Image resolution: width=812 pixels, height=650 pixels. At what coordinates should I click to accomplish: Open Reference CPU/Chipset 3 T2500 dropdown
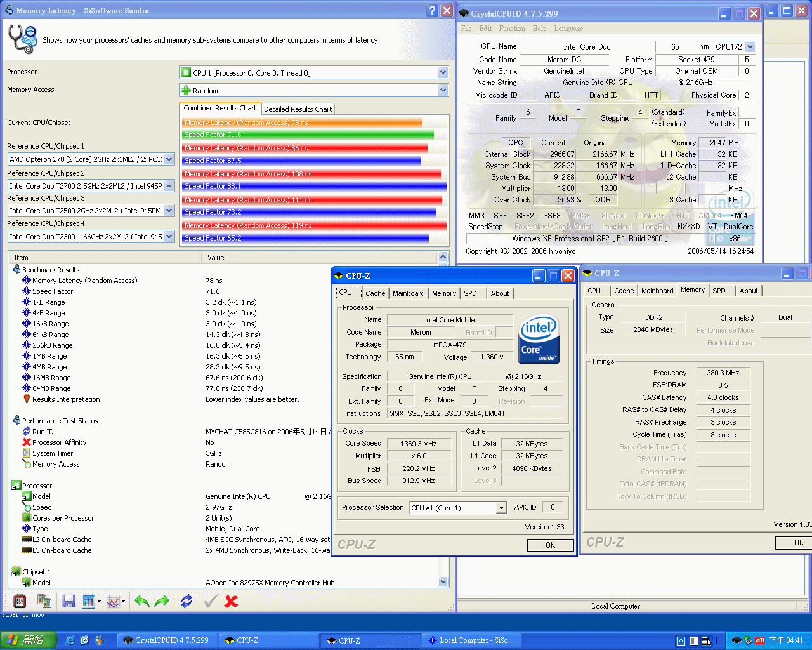(x=169, y=211)
